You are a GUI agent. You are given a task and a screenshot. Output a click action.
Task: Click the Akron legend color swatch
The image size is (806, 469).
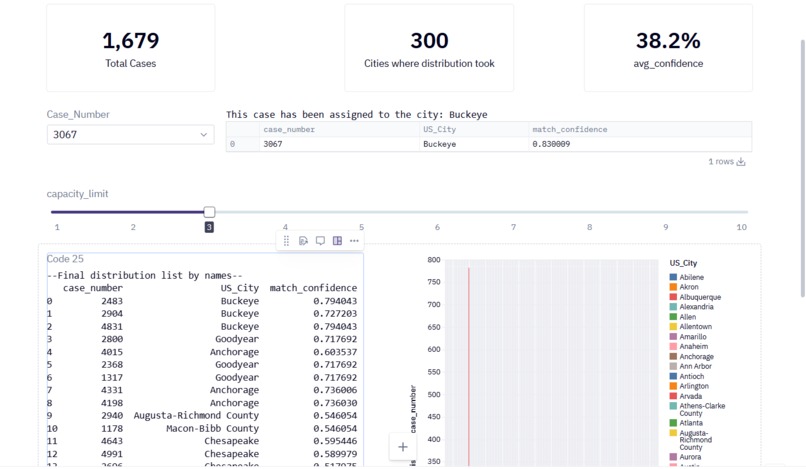point(673,287)
